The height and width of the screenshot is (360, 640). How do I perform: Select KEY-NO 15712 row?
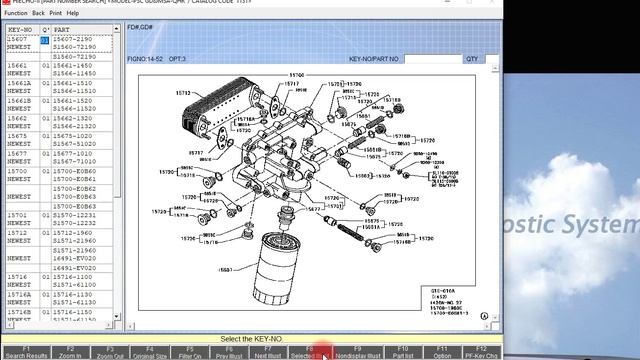click(59, 237)
